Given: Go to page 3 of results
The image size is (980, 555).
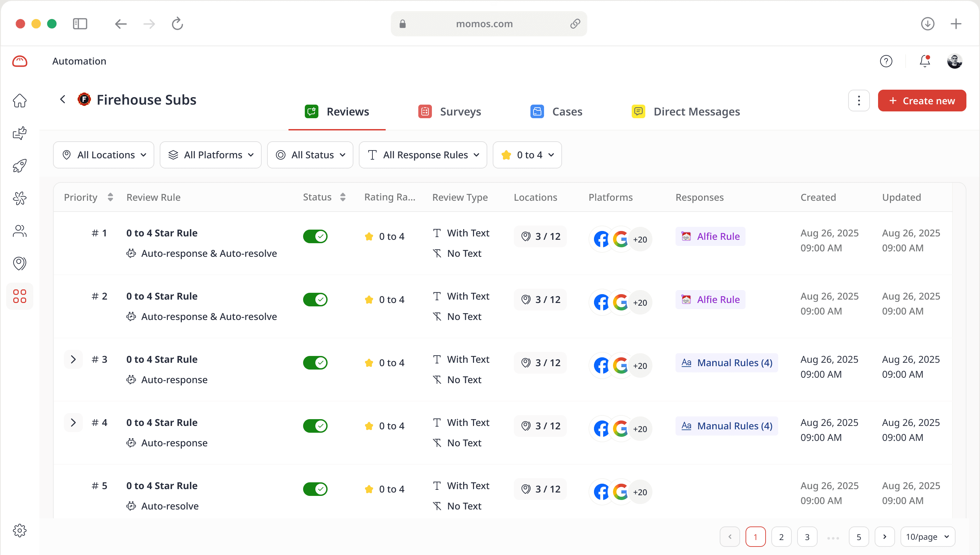Looking at the screenshot, I should pos(807,536).
